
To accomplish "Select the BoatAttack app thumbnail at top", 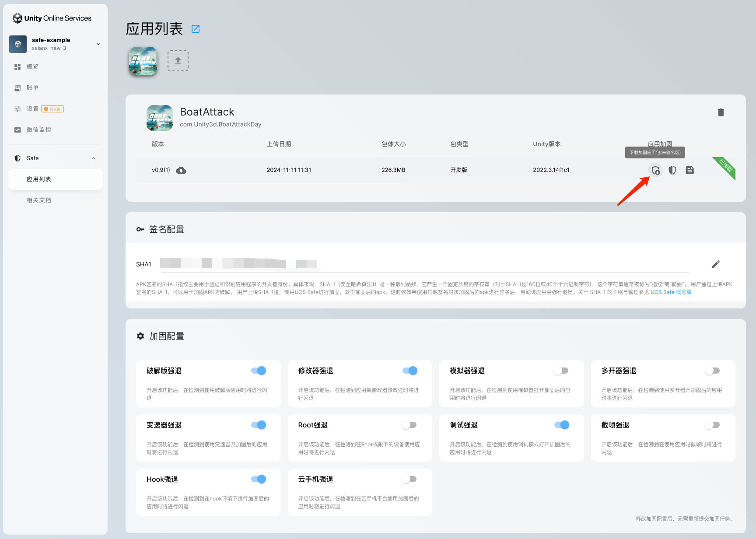I will (x=143, y=61).
